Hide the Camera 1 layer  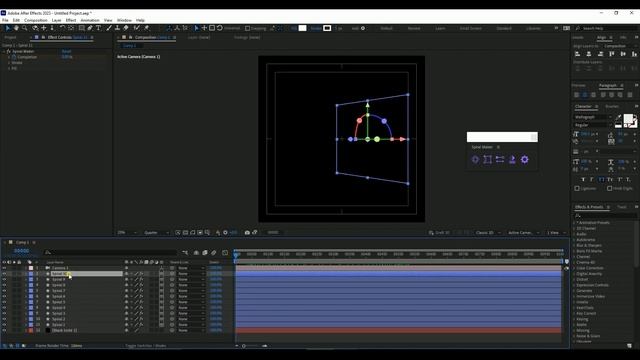(x=4, y=268)
